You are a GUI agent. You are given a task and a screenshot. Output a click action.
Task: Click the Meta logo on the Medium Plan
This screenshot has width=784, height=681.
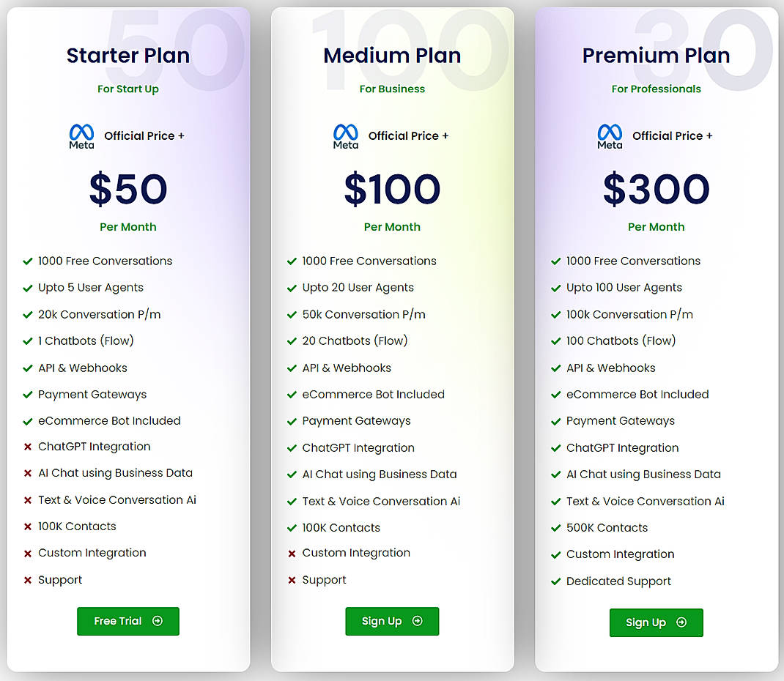[345, 135]
